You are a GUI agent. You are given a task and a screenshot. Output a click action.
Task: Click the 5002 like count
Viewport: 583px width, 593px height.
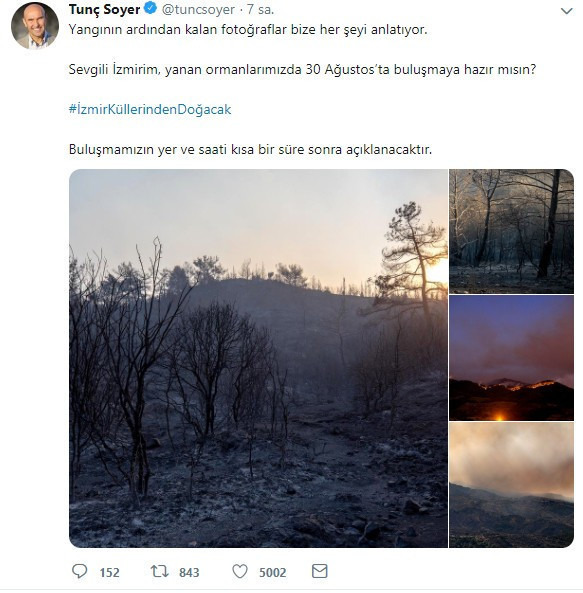[x=272, y=572]
